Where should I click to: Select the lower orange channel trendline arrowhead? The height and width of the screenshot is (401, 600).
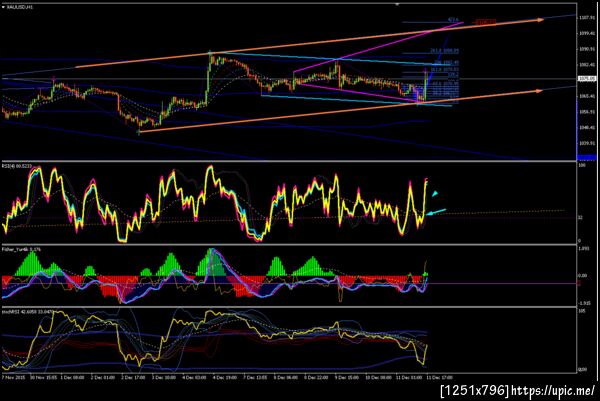point(539,91)
